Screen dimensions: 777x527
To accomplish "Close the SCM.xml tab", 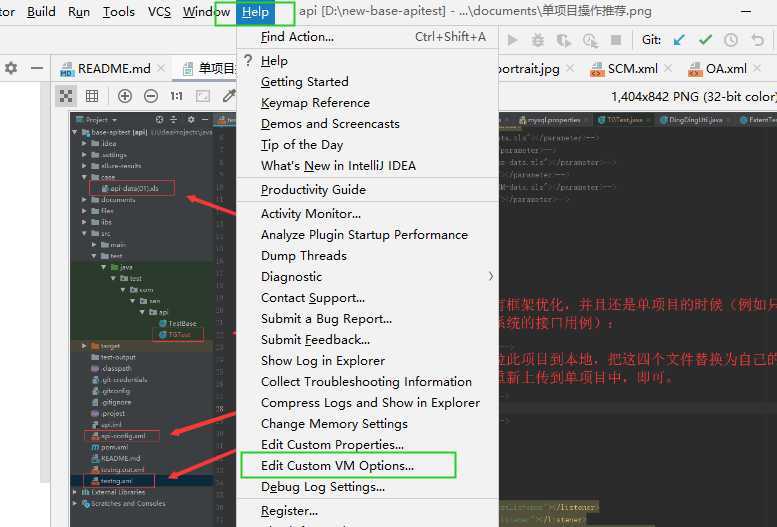I will (x=668, y=68).
